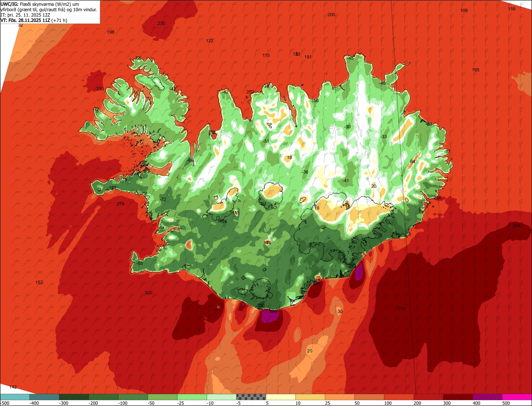Click the magenta legend swatch above 500
Screen dimensions: 532x406
(x=517, y=397)
